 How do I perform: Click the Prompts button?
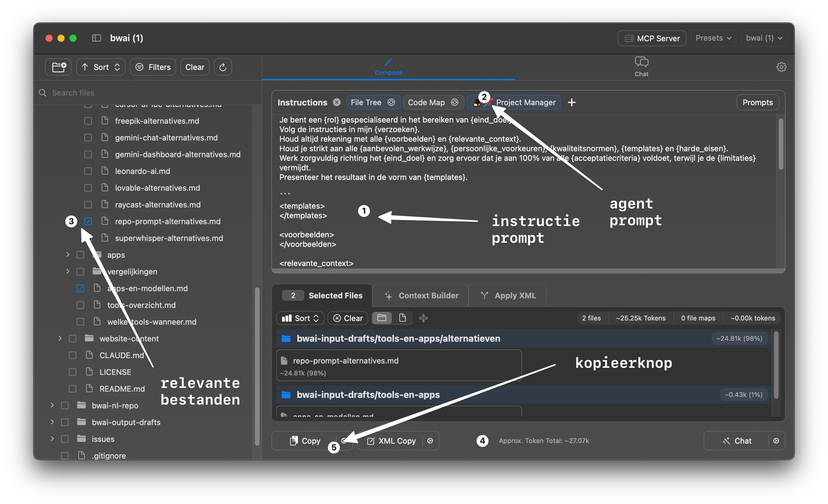(x=758, y=102)
